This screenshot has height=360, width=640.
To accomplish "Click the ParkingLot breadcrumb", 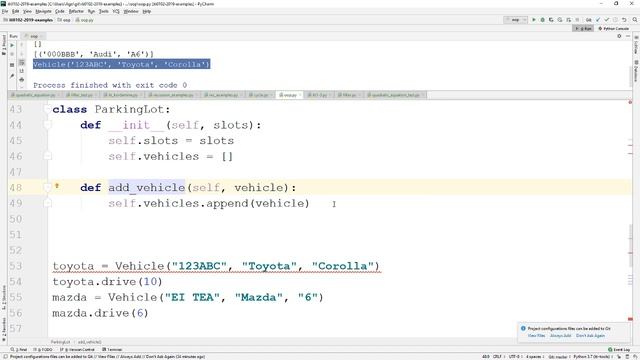I will tap(60, 342).
